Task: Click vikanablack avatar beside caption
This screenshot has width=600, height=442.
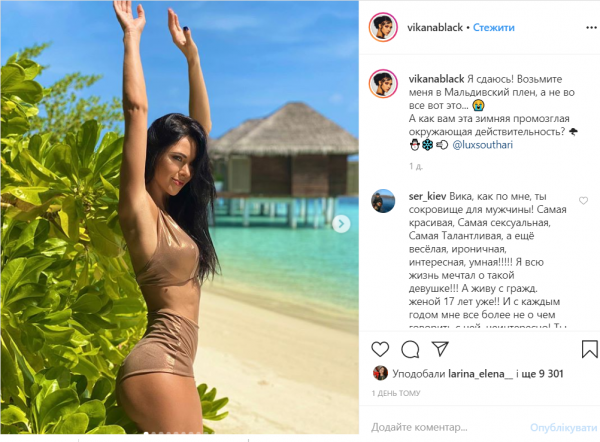Action: click(x=383, y=84)
